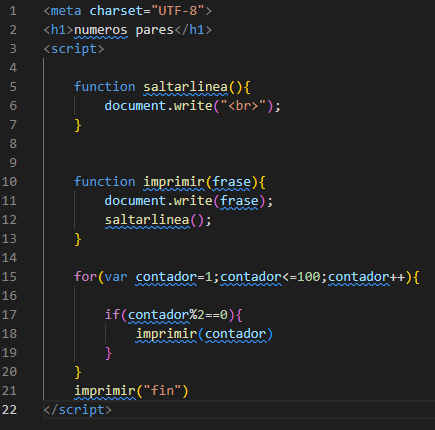Click 'imprimir' in the function declaration on line 10
Image resolution: width=435 pixels, height=430 pixels.
[x=174, y=182]
